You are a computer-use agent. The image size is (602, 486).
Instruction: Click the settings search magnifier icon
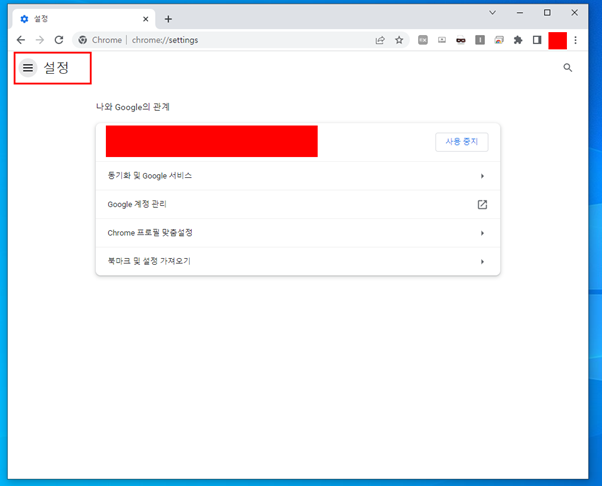pos(567,68)
